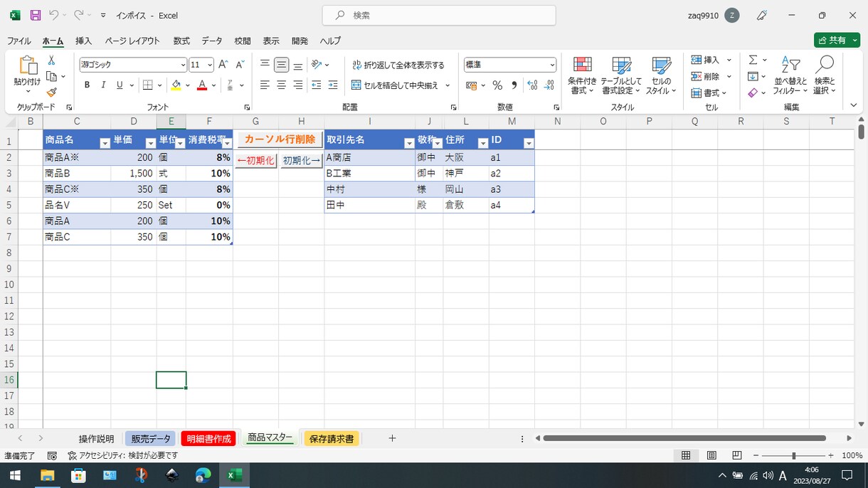The image size is (868, 488).
Task: Open the 商品名 column filter dropdown
Action: 105,143
